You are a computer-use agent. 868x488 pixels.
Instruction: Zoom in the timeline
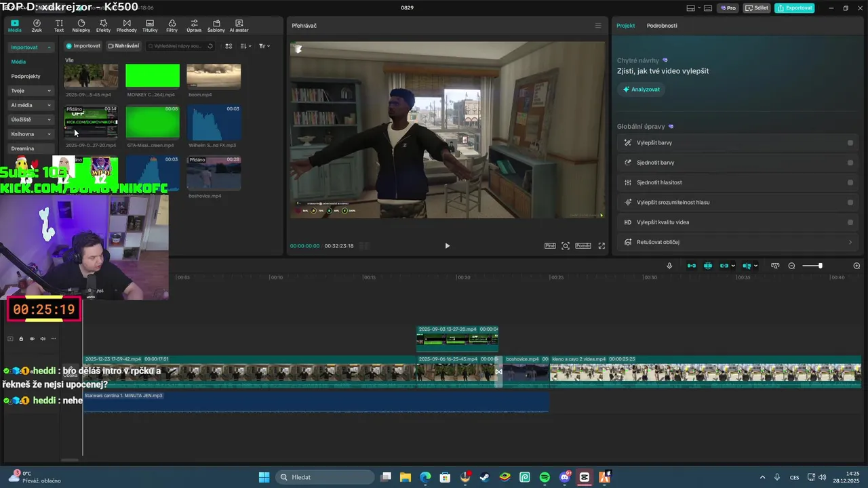(856, 266)
